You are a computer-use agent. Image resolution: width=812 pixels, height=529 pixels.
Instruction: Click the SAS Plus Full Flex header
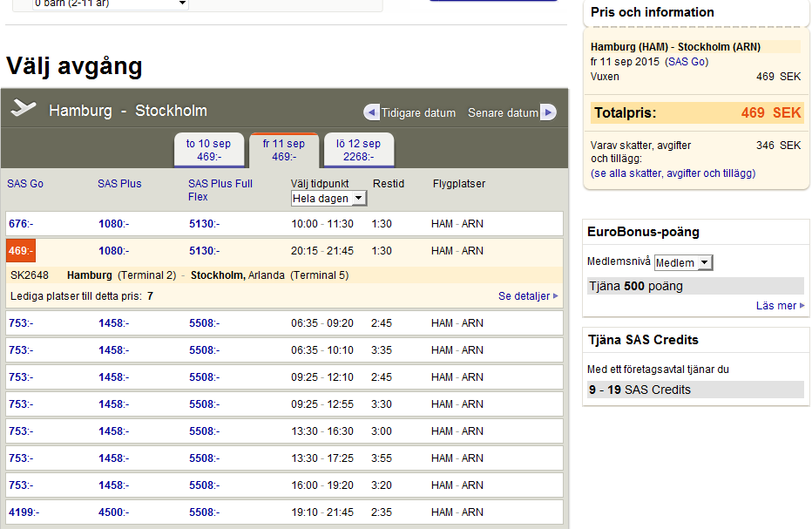(x=220, y=190)
